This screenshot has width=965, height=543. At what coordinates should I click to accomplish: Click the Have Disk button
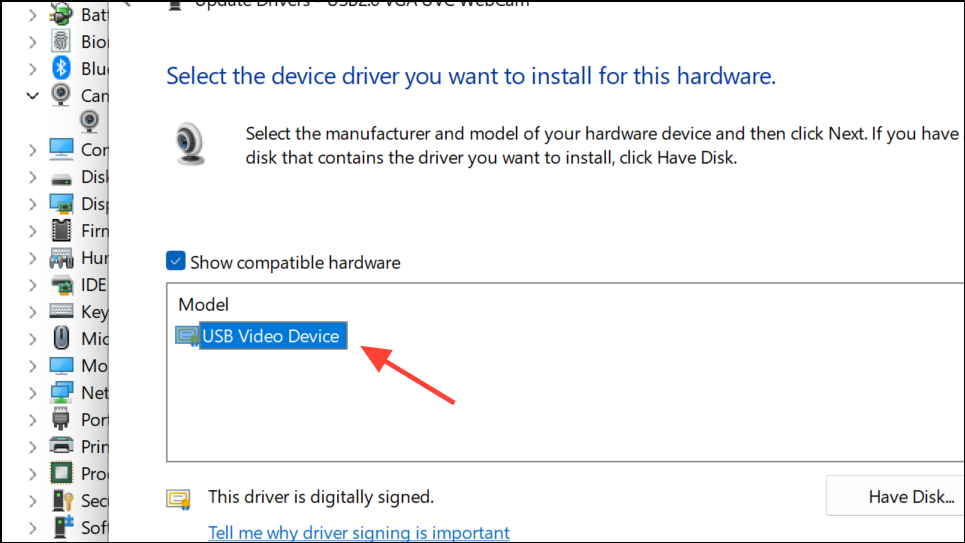(895, 497)
